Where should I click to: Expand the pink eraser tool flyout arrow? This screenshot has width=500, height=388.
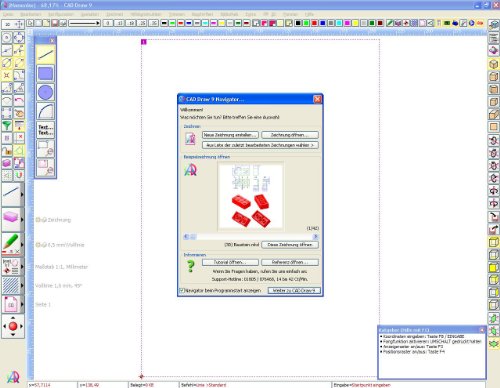tap(22, 220)
